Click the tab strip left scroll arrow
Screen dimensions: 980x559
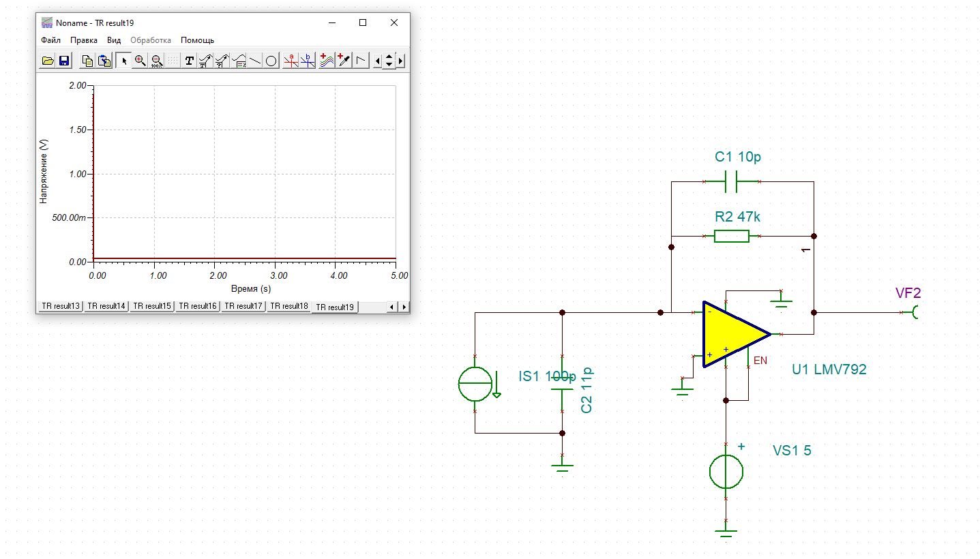[x=391, y=307]
